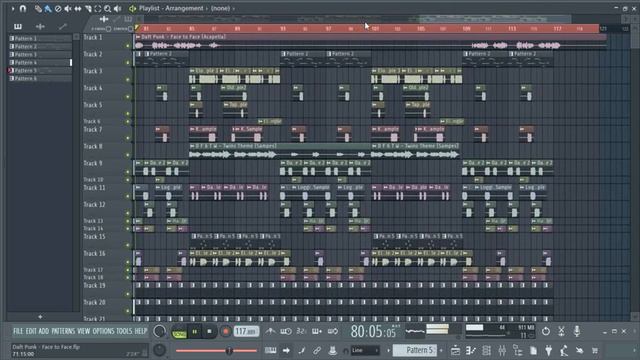This screenshot has height=360, width=640.
Task: Open the Piano roll view icon
Action: click(471, 350)
